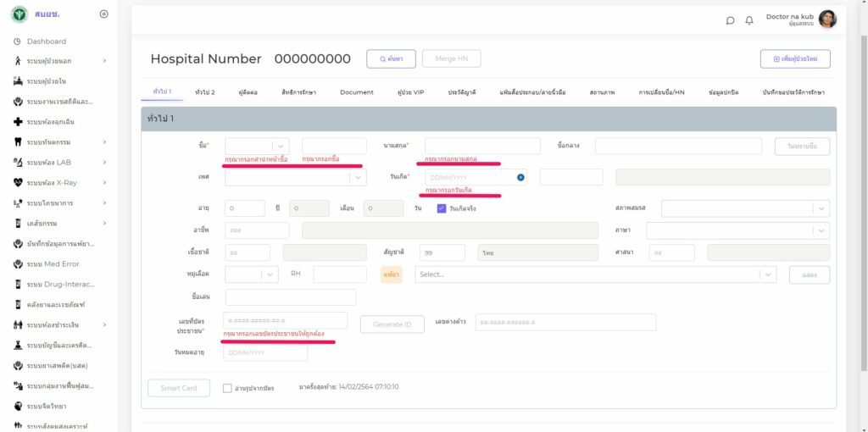Open the chat message bubble icon
Viewport: 868px width, 432px height.
(x=731, y=20)
